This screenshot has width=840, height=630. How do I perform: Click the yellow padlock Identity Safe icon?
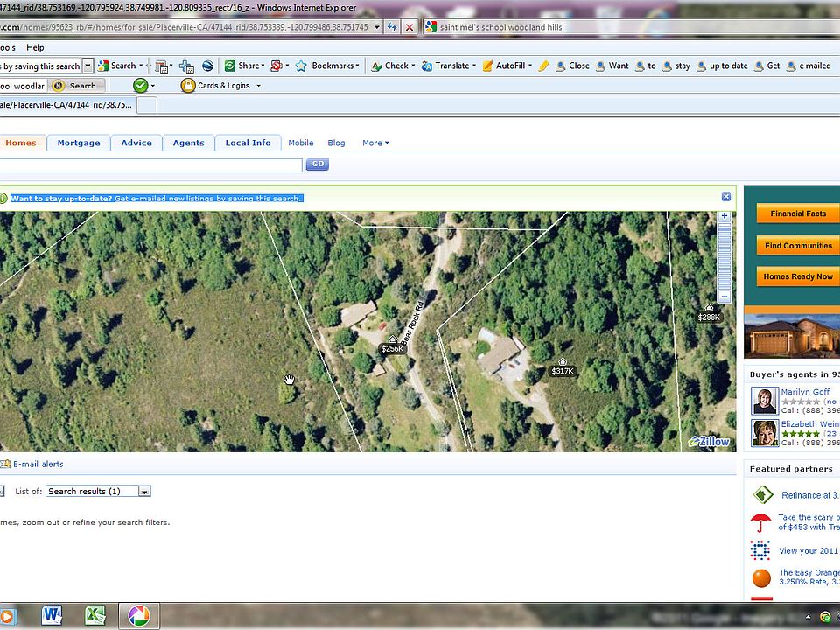[x=188, y=86]
